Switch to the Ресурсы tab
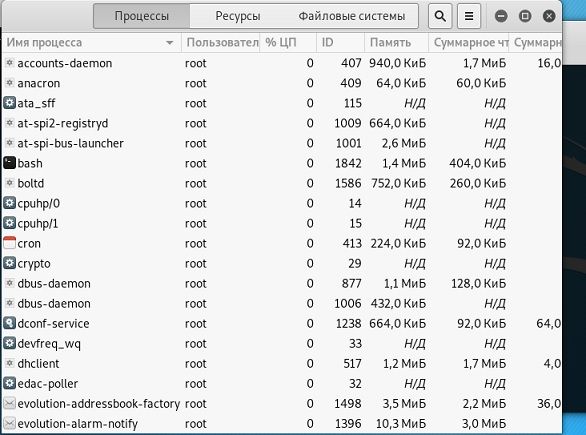Viewport: 586px width, 435px height. click(238, 16)
